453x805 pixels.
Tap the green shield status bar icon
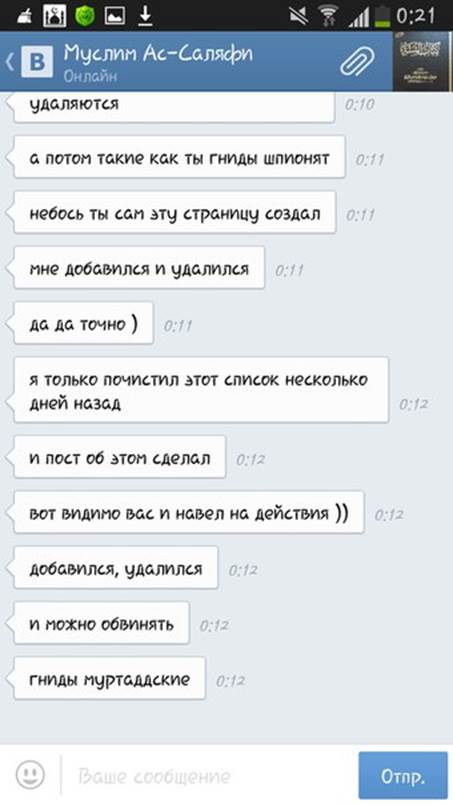85,15
